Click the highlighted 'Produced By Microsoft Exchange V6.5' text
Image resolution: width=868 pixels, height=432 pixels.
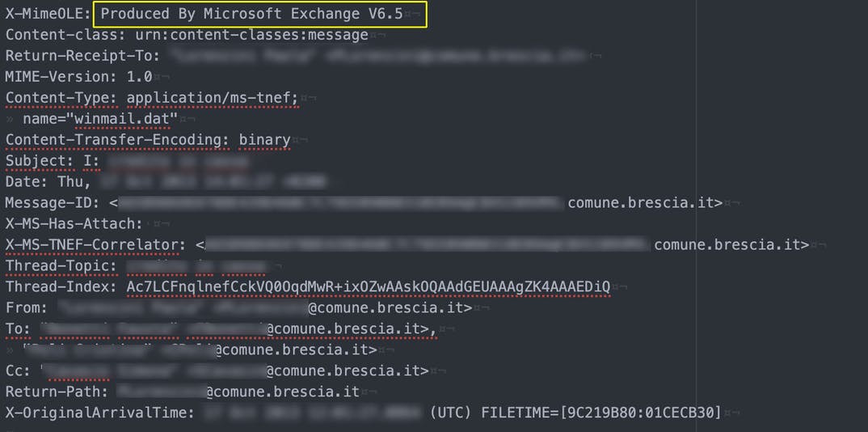(252, 15)
